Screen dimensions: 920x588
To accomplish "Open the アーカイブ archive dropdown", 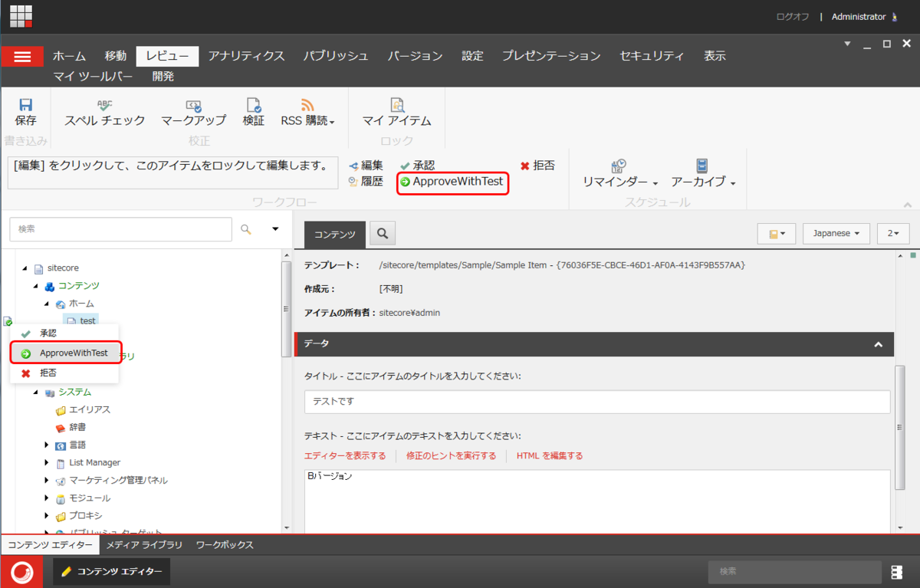I will point(703,174).
